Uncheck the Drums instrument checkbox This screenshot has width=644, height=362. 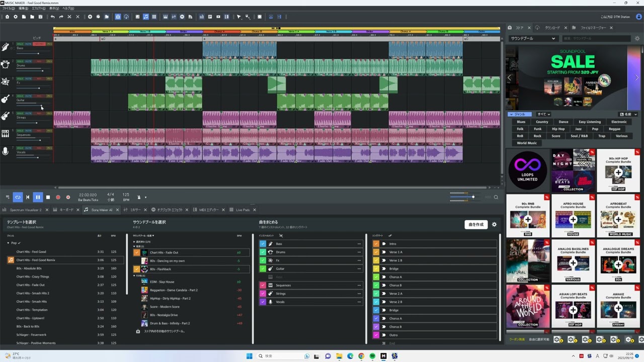point(263,252)
